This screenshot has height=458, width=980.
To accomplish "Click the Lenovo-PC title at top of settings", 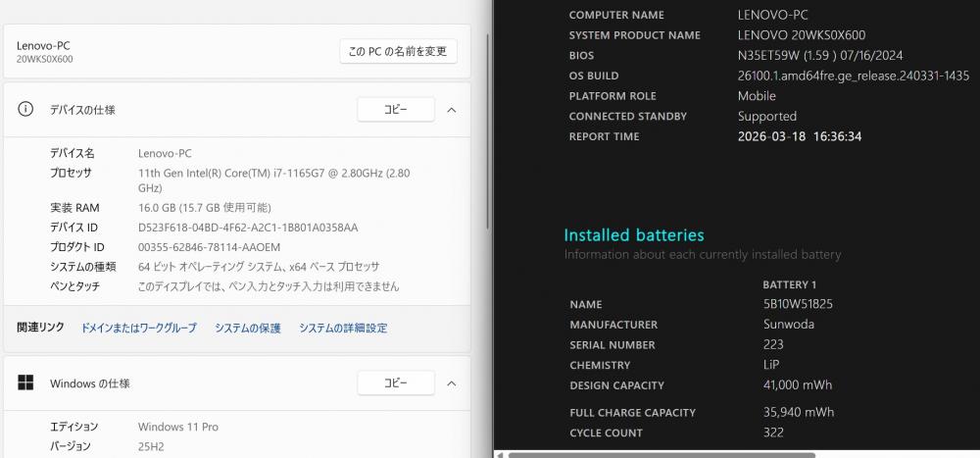I will point(43,45).
